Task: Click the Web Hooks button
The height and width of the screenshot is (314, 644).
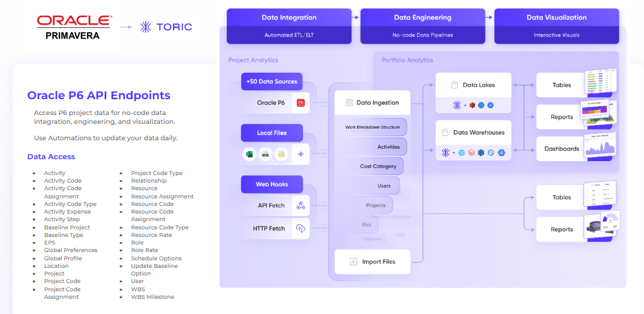Action: point(272,184)
